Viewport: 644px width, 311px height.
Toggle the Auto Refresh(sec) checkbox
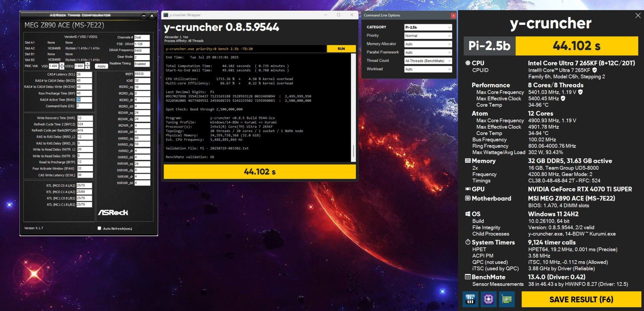click(x=99, y=228)
